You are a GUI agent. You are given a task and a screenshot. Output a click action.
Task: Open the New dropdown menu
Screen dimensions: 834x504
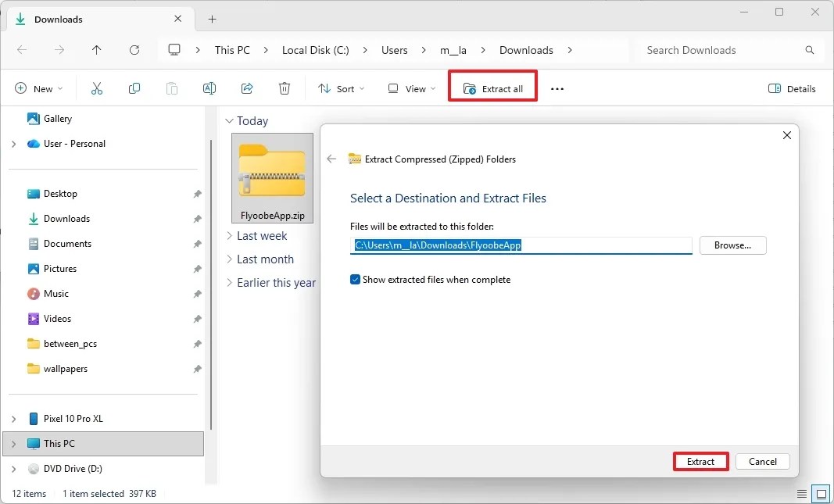tap(39, 89)
